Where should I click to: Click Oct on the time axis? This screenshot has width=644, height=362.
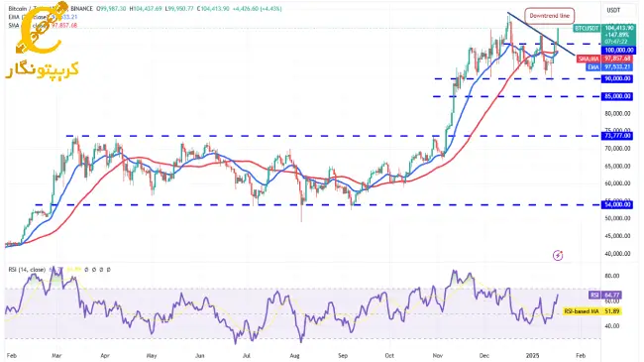point(389,355)
